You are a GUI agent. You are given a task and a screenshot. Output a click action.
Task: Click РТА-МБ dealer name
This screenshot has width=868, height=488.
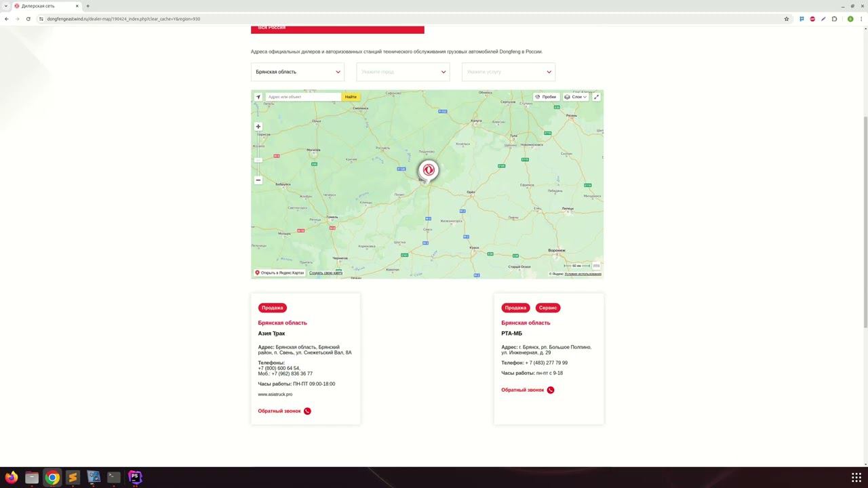(x=512, y=333)
